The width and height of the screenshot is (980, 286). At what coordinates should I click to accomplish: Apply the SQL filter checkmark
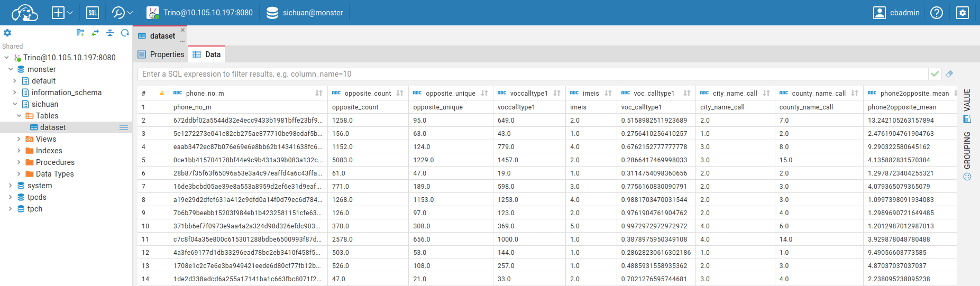pyautogui.click(x=935, y=74)
